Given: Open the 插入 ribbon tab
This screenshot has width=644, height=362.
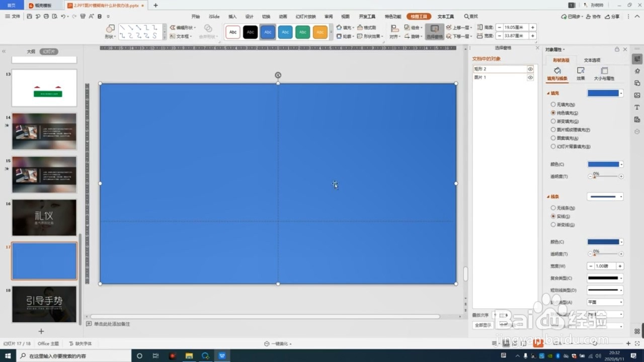Looking at the screenshot, I should click(x=232, y=17).
